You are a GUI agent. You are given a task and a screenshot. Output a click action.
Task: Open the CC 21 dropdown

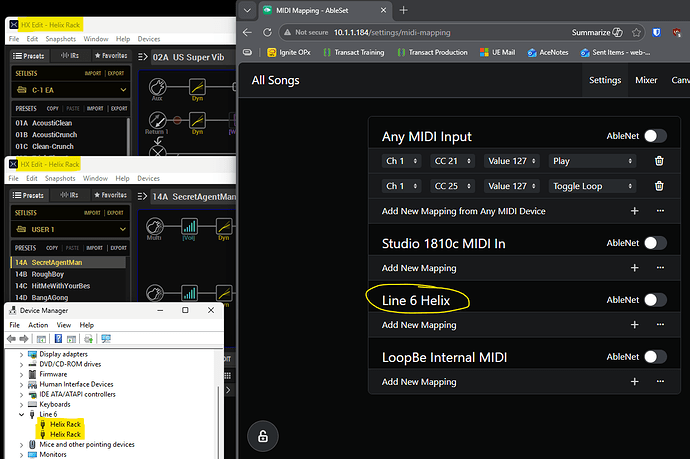(452, 161)
